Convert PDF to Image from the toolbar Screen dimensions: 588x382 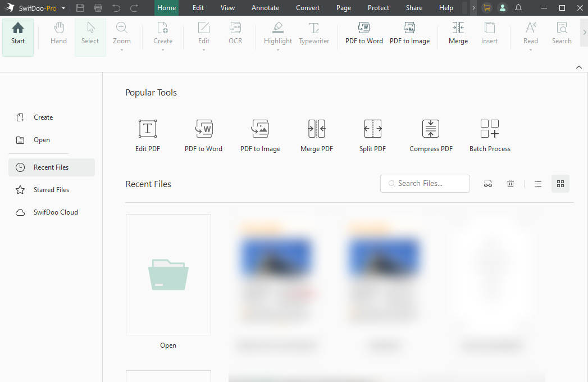tap(409, 34)
